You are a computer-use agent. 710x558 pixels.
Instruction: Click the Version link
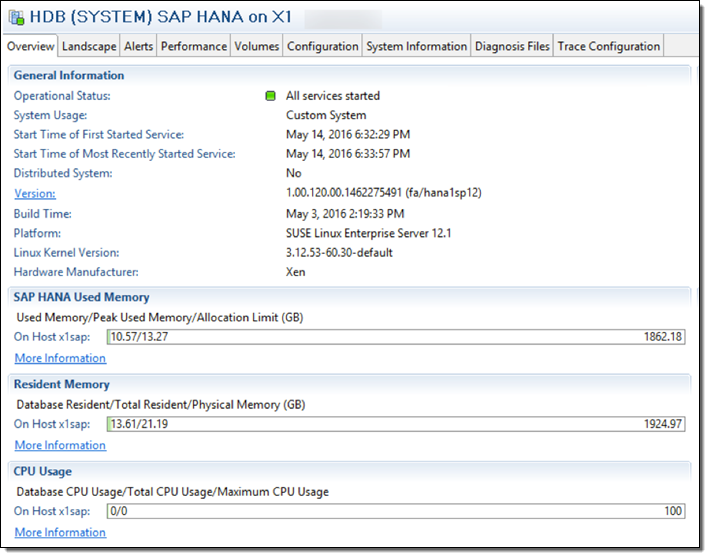(34, 193)
